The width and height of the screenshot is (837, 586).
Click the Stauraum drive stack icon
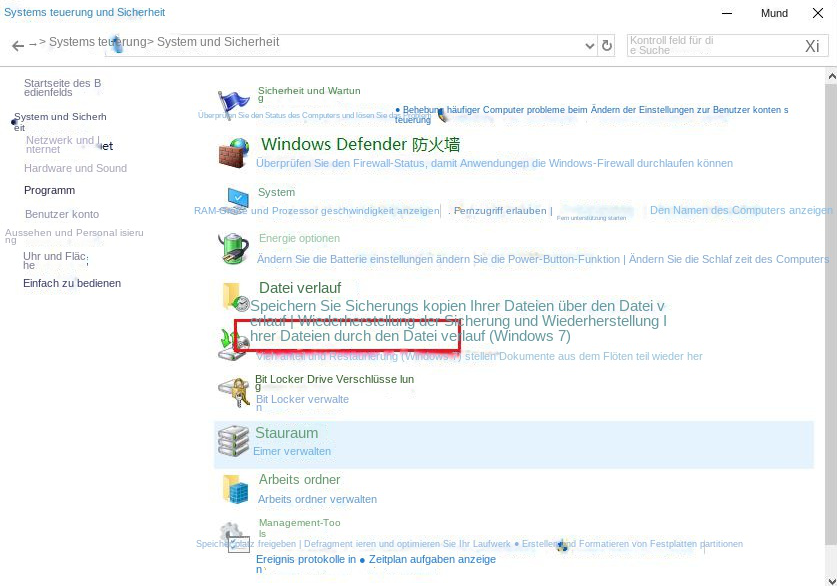(234, 441)
